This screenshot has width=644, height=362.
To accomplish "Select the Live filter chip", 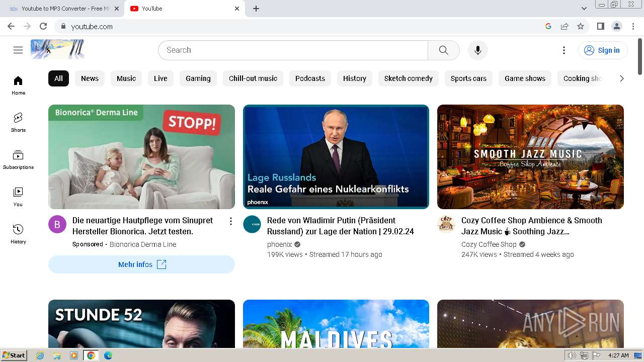I will [160, 78].
